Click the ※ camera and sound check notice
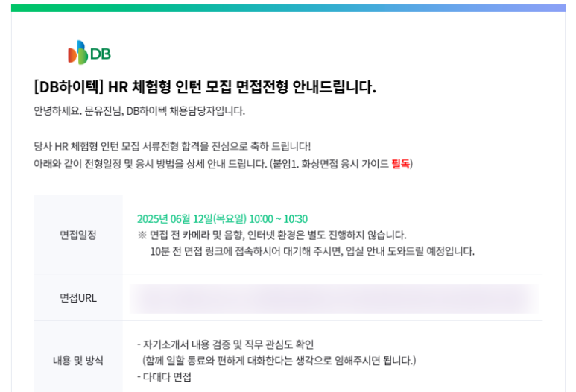The width and height of the screenshot is (576, 392). click(x=272, y=235)
